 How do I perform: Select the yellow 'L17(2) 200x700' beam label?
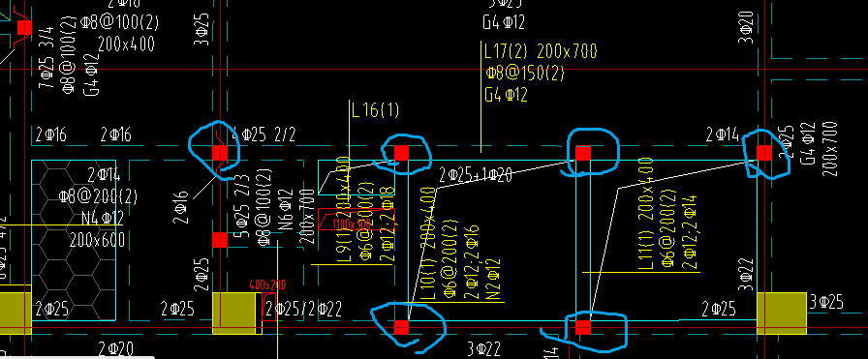(541, 52)
